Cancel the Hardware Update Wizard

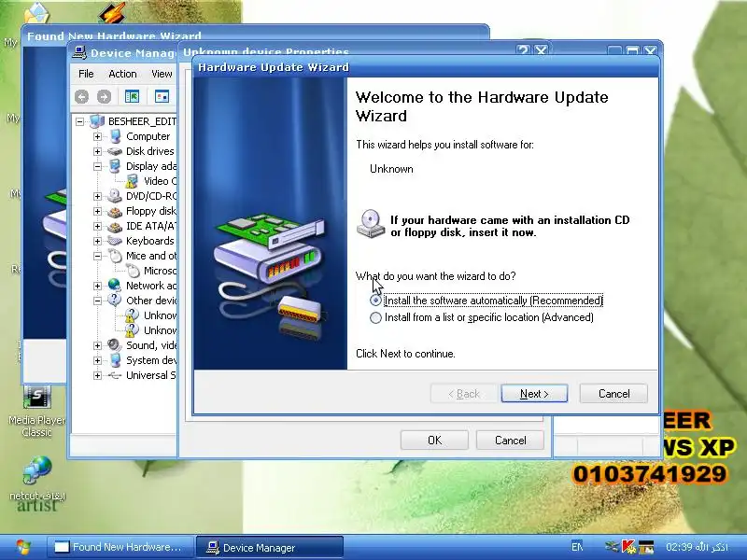point(613,394)
